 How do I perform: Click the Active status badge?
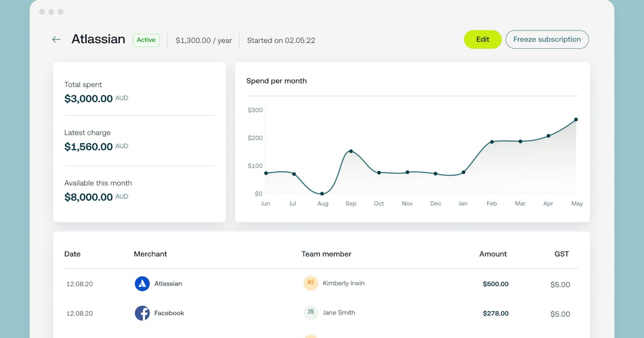(146, 40)
